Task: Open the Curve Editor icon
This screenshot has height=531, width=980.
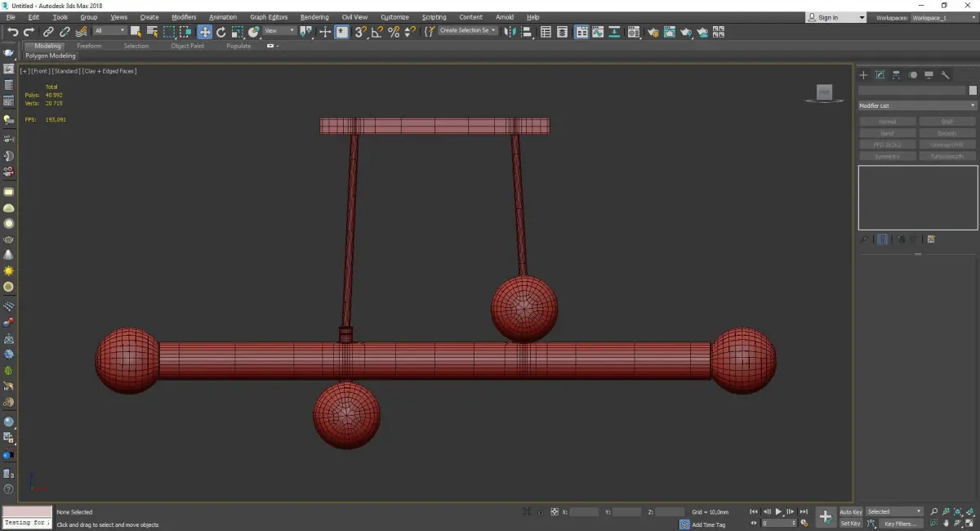Action: [x=597, y=32]
